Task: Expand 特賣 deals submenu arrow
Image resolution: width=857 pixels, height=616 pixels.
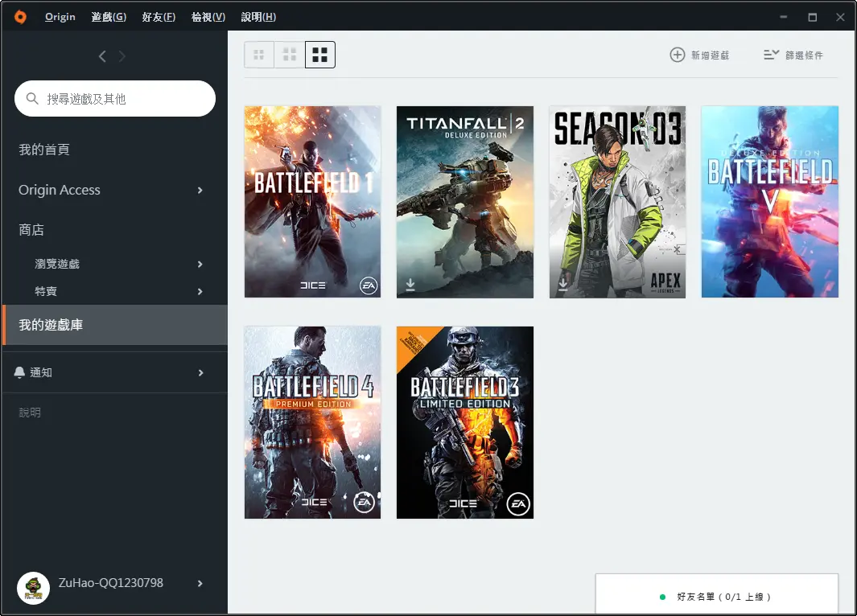Action: [x=200, y=292]
